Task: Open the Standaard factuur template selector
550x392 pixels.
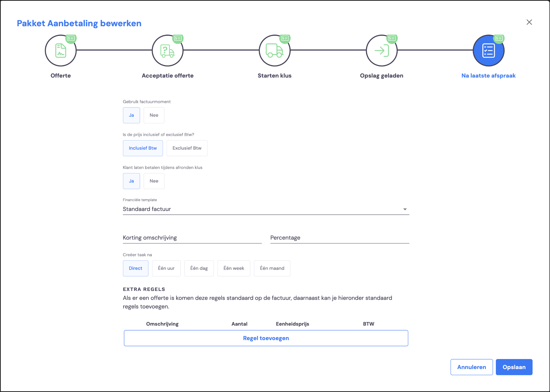Action: click(266, 209)
